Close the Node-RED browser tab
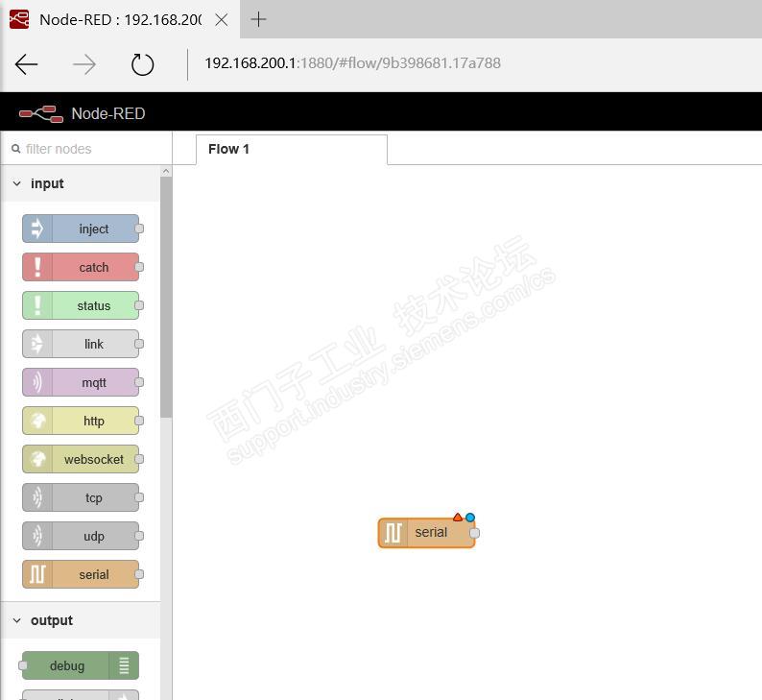Screen dimensions: 762x700 tap(222, 19)
